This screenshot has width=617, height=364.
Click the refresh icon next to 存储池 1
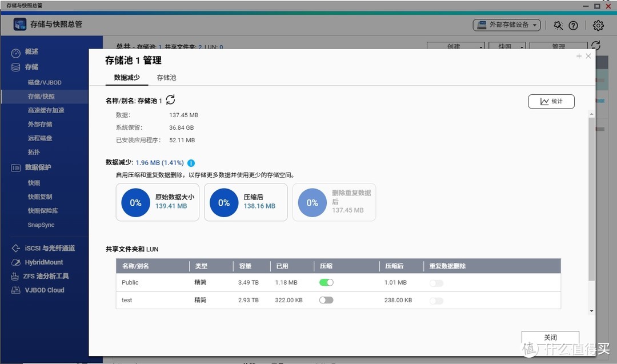(x=170, y=99)
